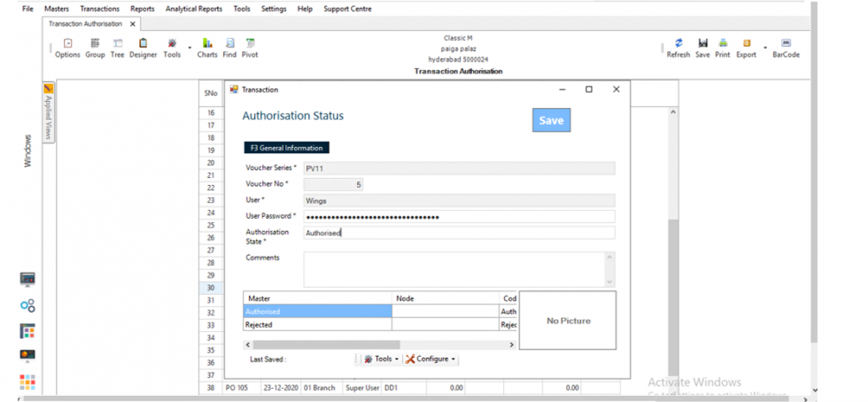Screen dimensions: 868x402
Task: Open the Pivot view icon
Action: click(250, 48)
